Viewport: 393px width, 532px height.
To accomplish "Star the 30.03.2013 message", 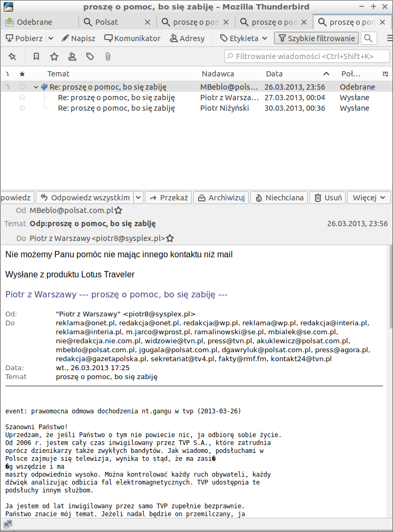I will 22,108.
